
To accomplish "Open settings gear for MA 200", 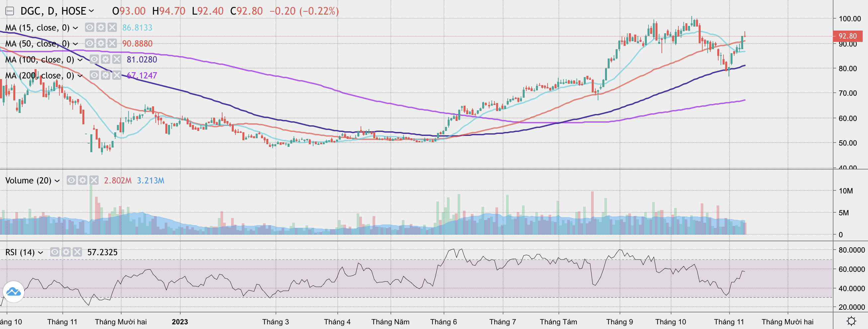I will (106, 75).
